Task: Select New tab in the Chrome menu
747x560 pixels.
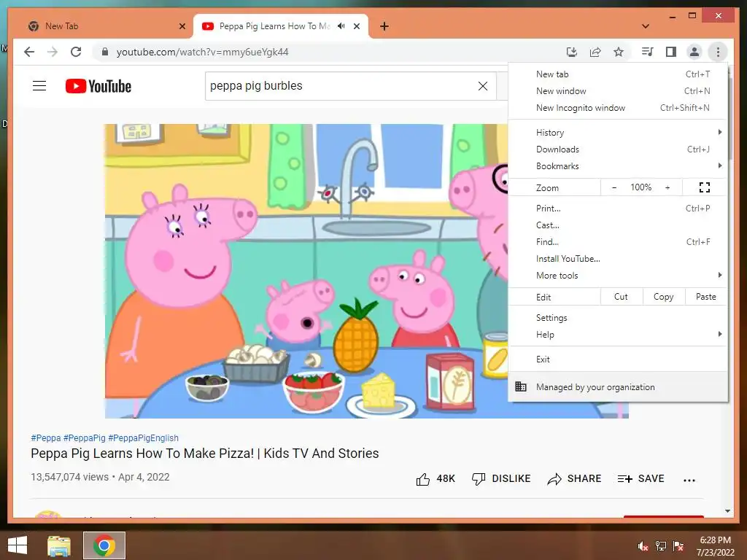Action: [x=618, y=74]
